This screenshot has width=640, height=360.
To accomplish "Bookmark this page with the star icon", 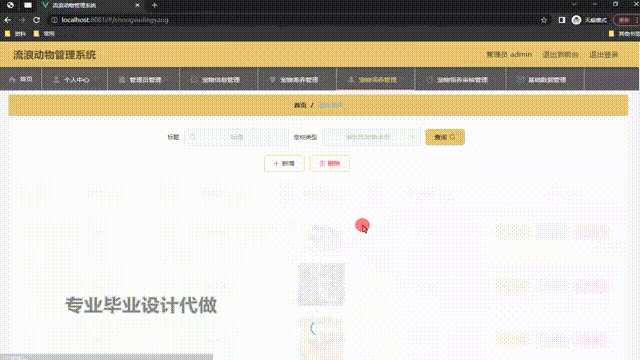I will pos(544,20).
